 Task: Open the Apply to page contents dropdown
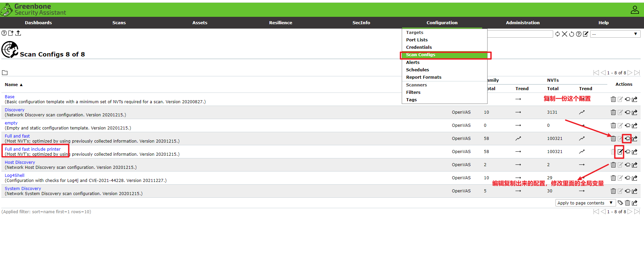(x=585, y=203)
